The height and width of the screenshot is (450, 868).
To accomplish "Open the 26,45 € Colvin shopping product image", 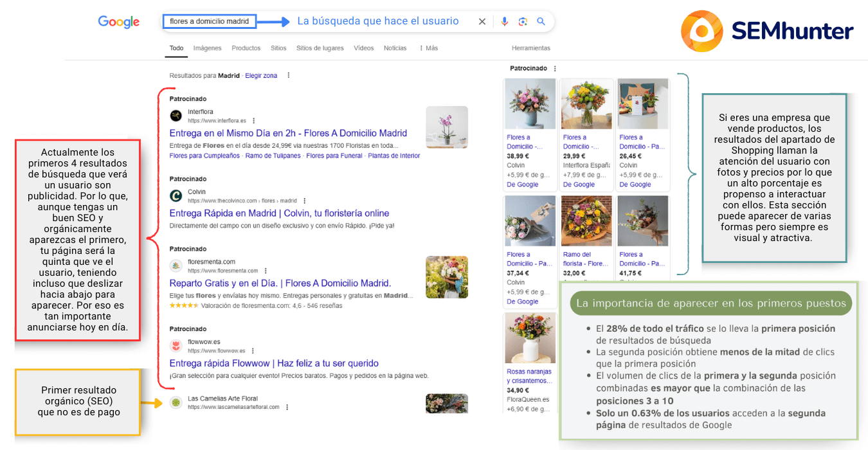I will 642,105.
